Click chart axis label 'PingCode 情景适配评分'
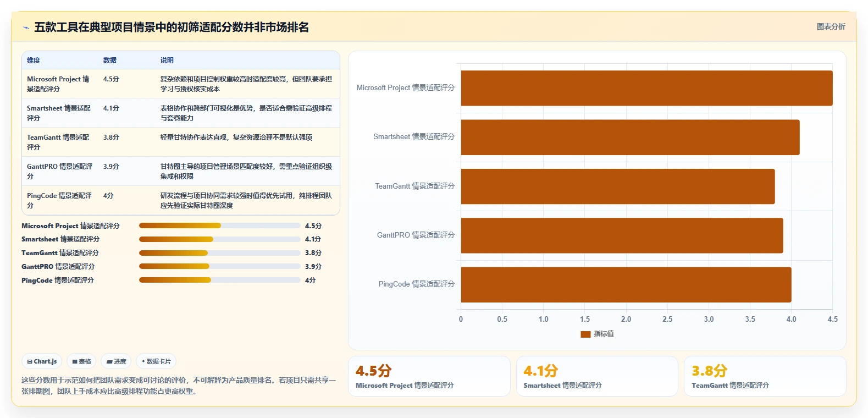 click(x=417, y=284)
